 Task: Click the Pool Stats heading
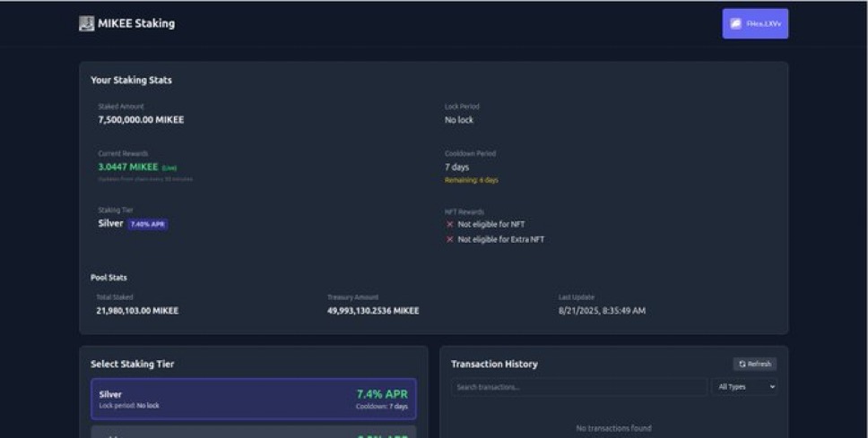tap(108, 278)
